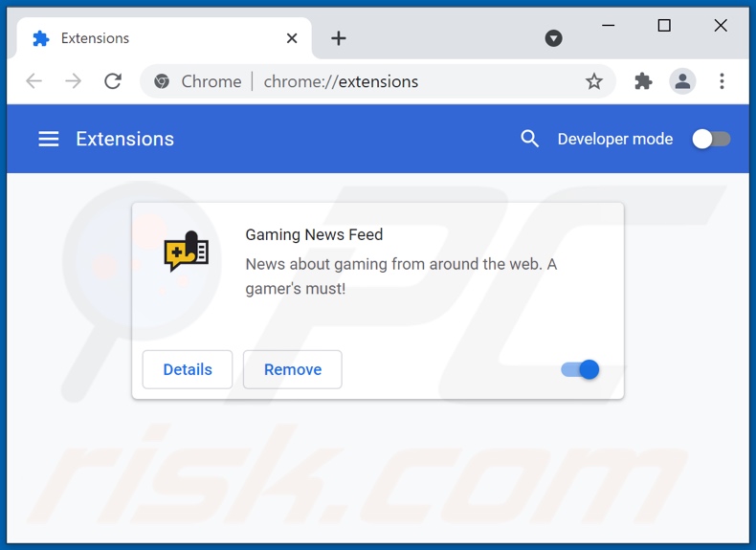
Task: Open Details for Gaming News Feed
Action: [x=188, y=370]
